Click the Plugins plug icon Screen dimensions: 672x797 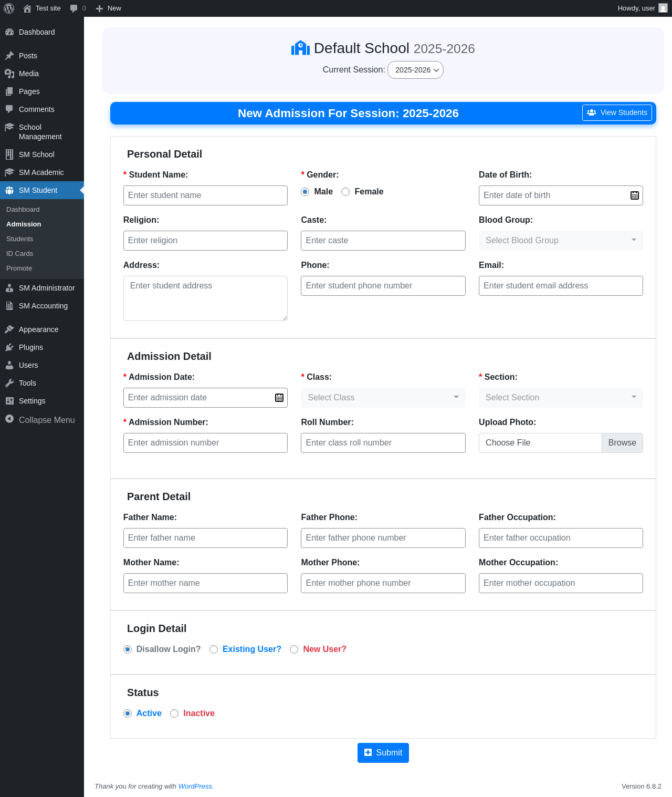9,347
